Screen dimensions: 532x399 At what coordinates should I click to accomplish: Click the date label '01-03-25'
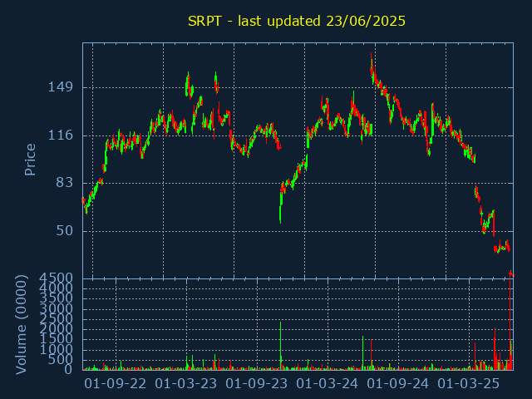point(469,384)
